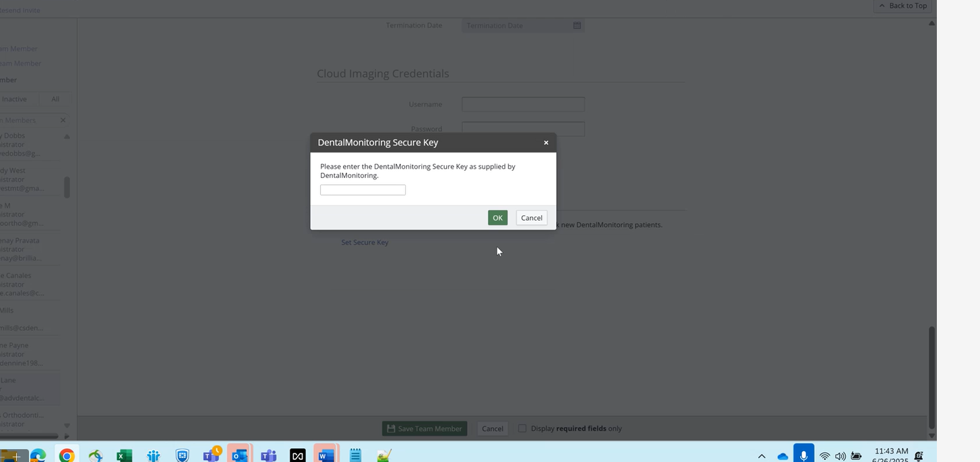Open the black infinity-logo app in taskbar
The height and width of the screenshot is (462, 980).
[x=297, y=456]
